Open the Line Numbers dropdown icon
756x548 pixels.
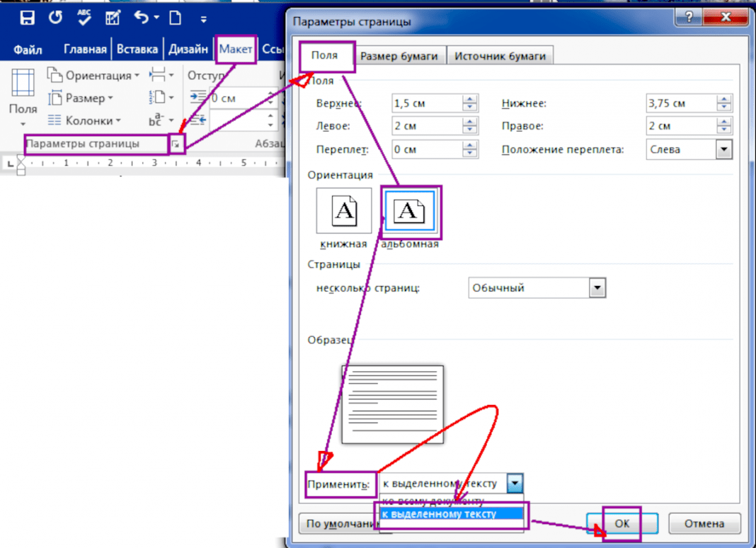[161, 98]
